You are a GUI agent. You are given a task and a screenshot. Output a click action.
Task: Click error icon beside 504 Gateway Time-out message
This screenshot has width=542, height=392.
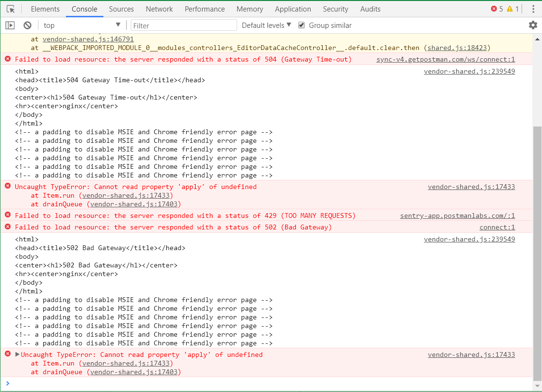coord(7,59)
